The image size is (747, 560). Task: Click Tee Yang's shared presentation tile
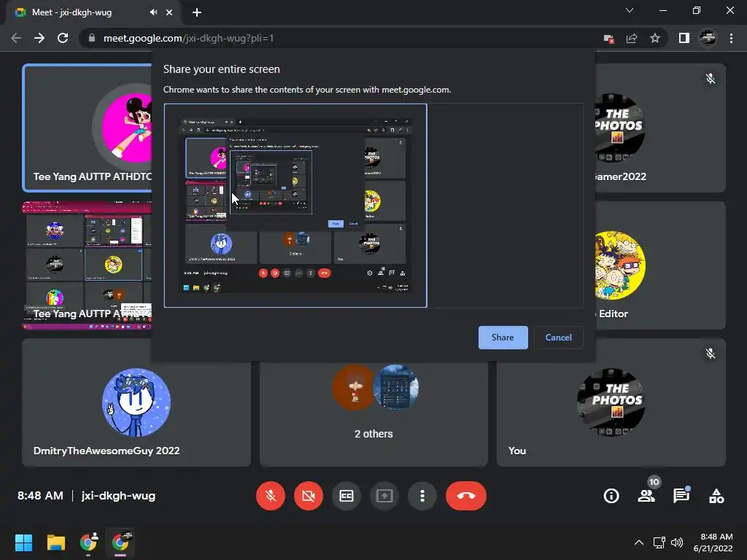tap(88, 265)
